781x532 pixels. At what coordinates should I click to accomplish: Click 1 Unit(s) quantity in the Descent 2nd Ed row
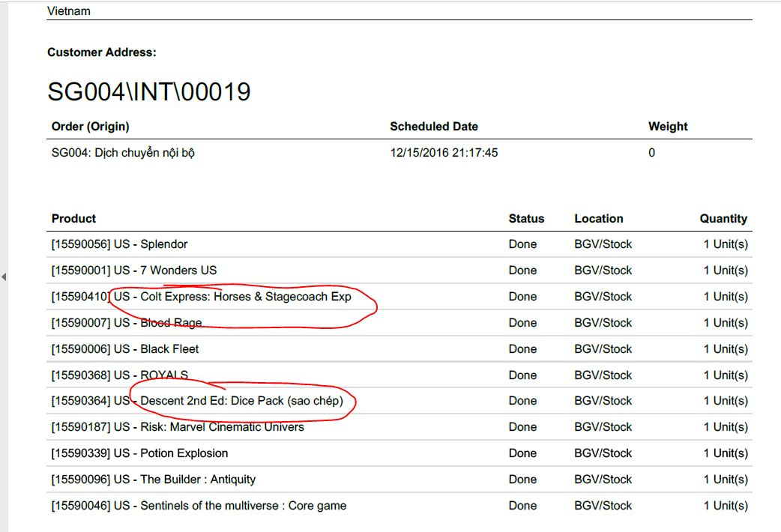pyautogui.click(x=726, y=401)
